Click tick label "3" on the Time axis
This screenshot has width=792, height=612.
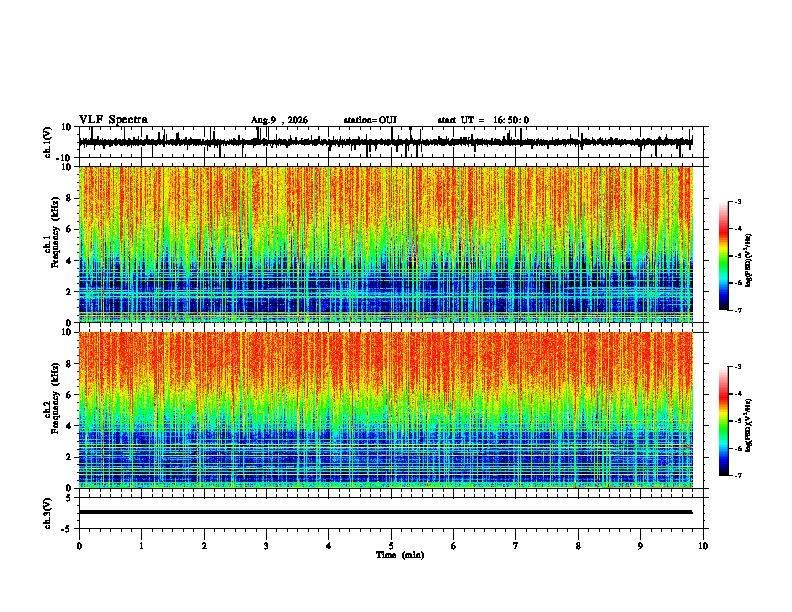(x=266, y=546)
